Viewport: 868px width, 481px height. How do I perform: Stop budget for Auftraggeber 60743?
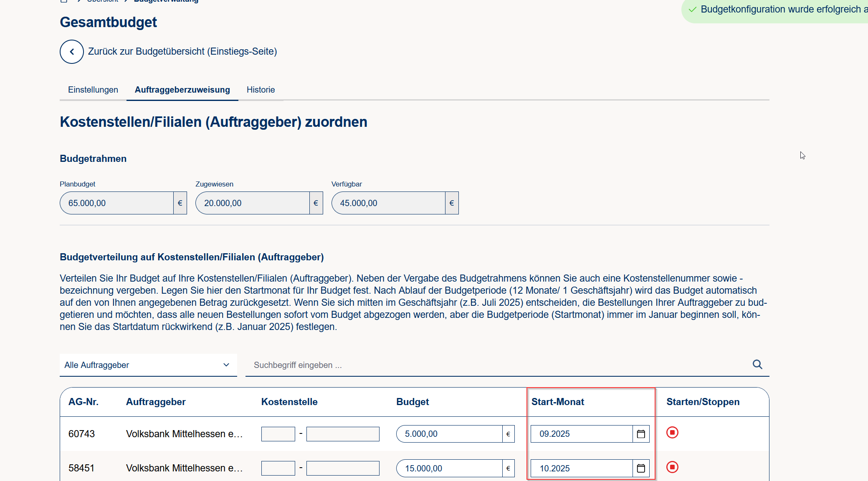point(672,433)
